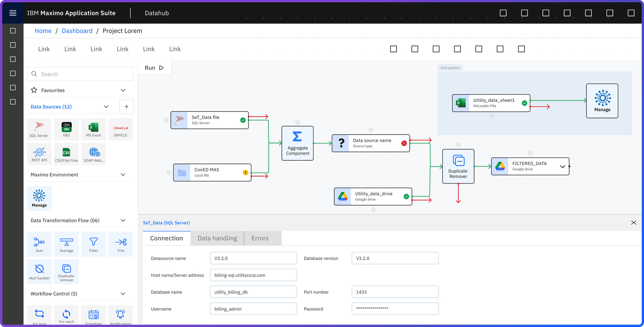Screen dimensions: 644x327
Task: Click the first Link in navigation row
Action: [44, 49]
